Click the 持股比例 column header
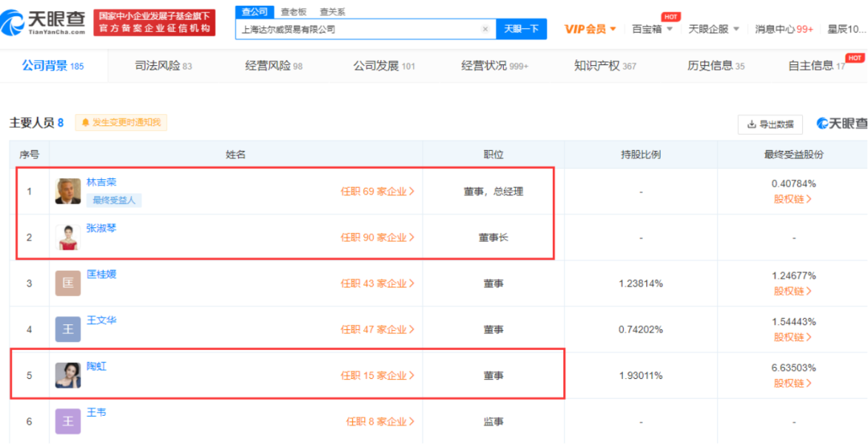Viewport: 868px width, 444px height. [x=641, y=155]
